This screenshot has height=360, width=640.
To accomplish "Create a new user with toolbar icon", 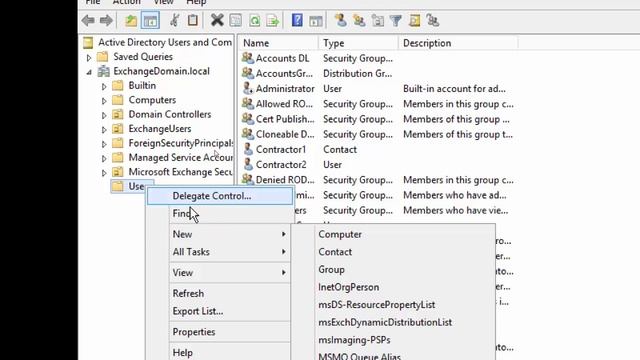I will pos(340,20).
